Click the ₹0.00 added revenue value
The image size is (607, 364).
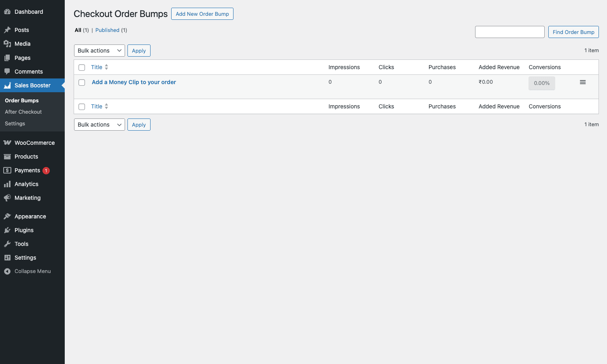486,82
